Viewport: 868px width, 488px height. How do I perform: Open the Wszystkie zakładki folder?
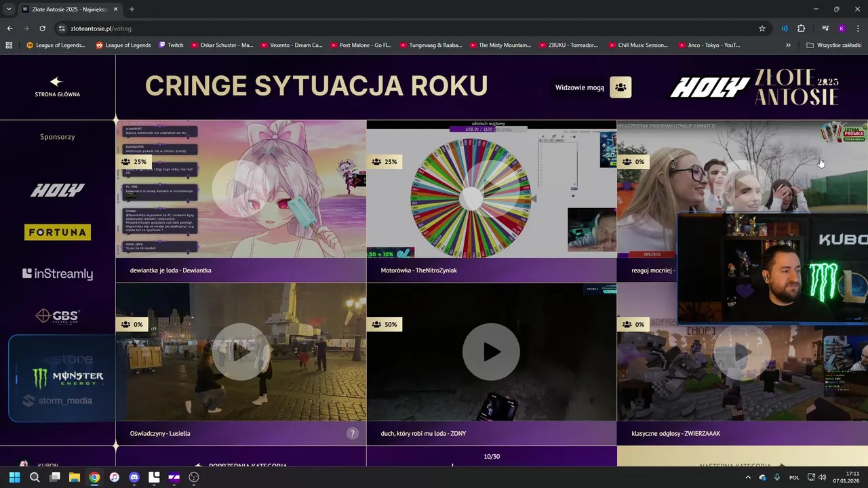point(833,45)
